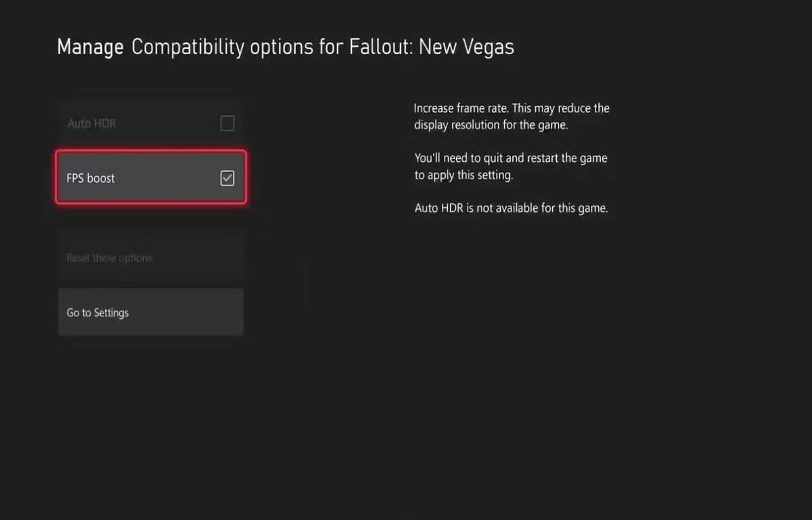
Task: Click the "Go to Settings" label text
Action: tap(97, 313)
